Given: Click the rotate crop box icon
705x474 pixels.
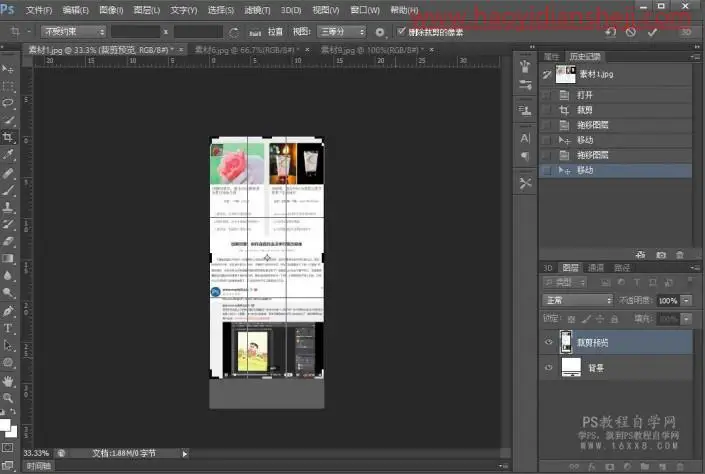Looking at the screenshot, I should tap(233, 32).
